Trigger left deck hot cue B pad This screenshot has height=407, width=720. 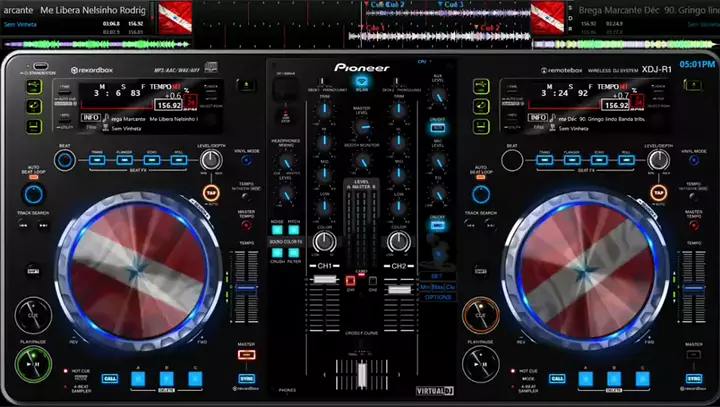tap(167, 379)
